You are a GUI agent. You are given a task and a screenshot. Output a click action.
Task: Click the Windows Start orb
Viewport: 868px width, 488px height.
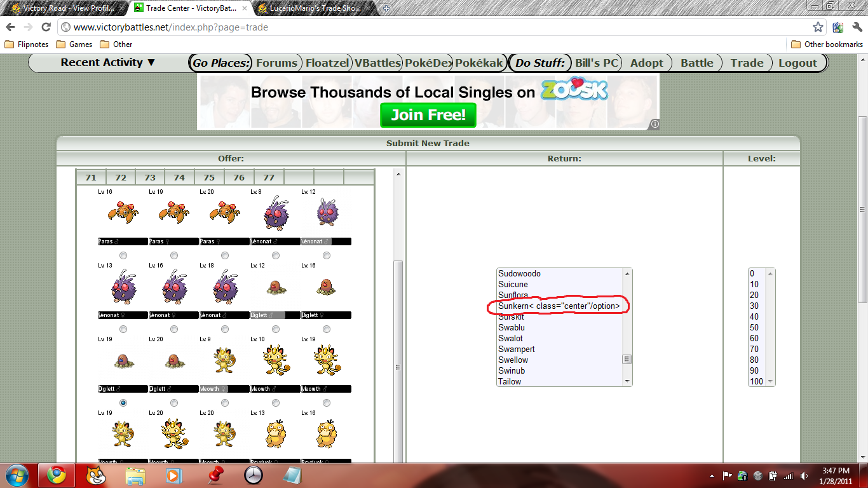pyautogui.click(x=16, y=475)
